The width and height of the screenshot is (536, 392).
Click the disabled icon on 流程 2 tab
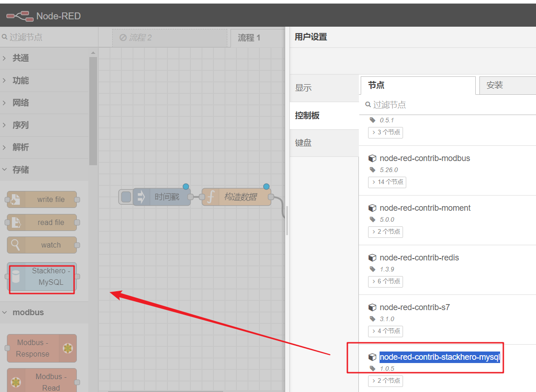pyautogui.click(x=123, y=37)
